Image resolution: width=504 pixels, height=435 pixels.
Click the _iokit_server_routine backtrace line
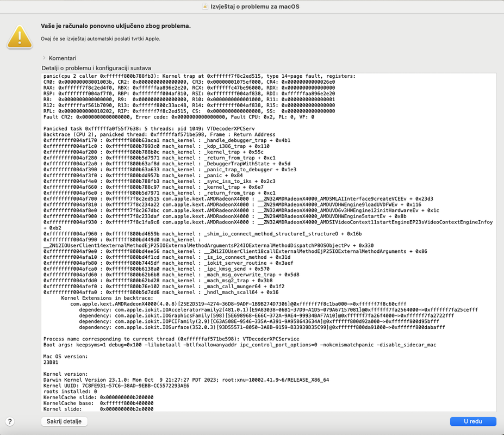coord(168,263)
